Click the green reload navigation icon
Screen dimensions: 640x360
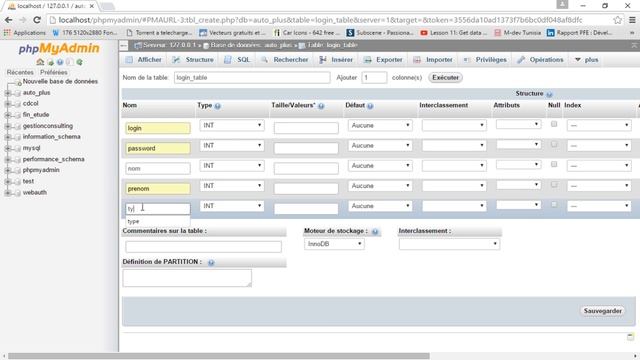[x=80, y=62]
